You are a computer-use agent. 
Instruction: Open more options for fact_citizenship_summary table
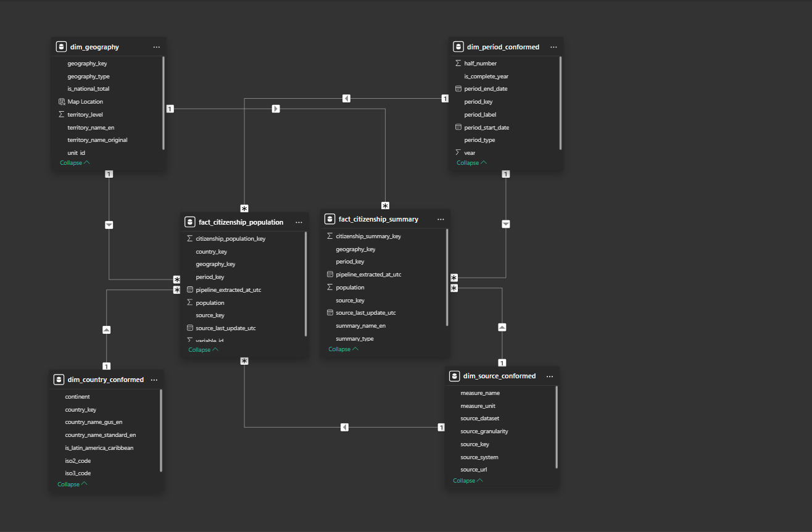point(441,219)
